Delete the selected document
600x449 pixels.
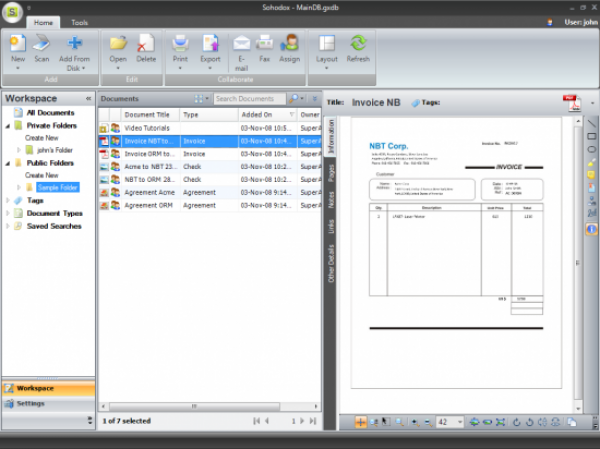tap(146, 47)
